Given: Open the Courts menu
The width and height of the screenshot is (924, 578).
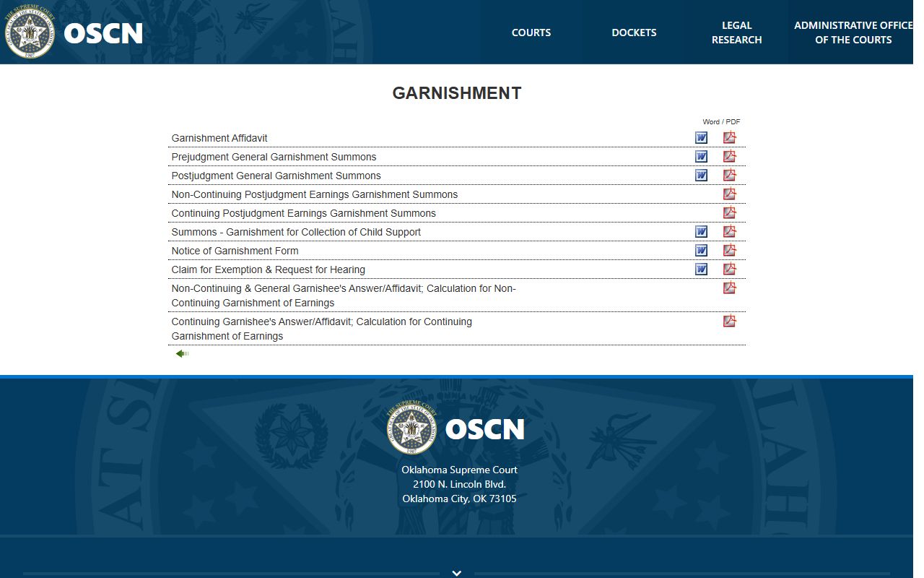Looking at the screenshot, I should point(531,33).
